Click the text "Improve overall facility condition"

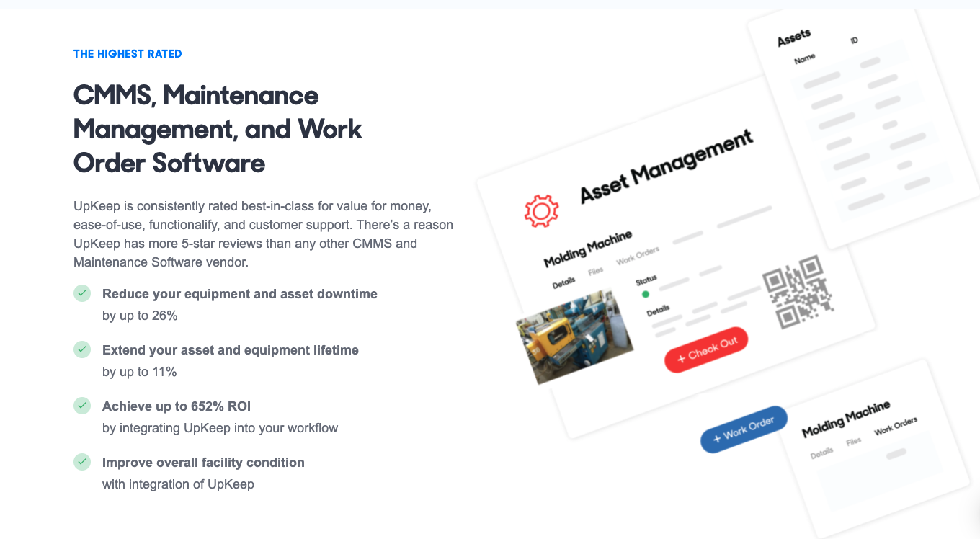(203, 463)
